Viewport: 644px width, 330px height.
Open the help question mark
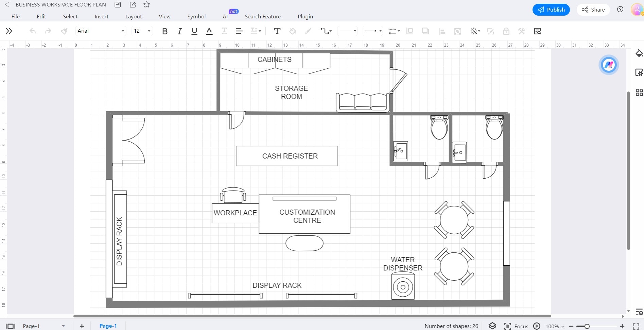[x=620, y=10]
